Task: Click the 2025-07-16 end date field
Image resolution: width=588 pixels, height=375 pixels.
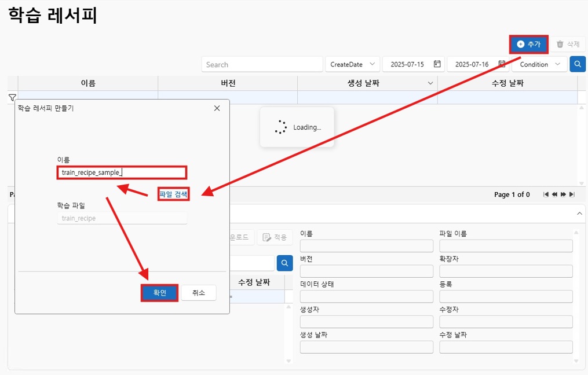Action: click(x=472, y=64)
